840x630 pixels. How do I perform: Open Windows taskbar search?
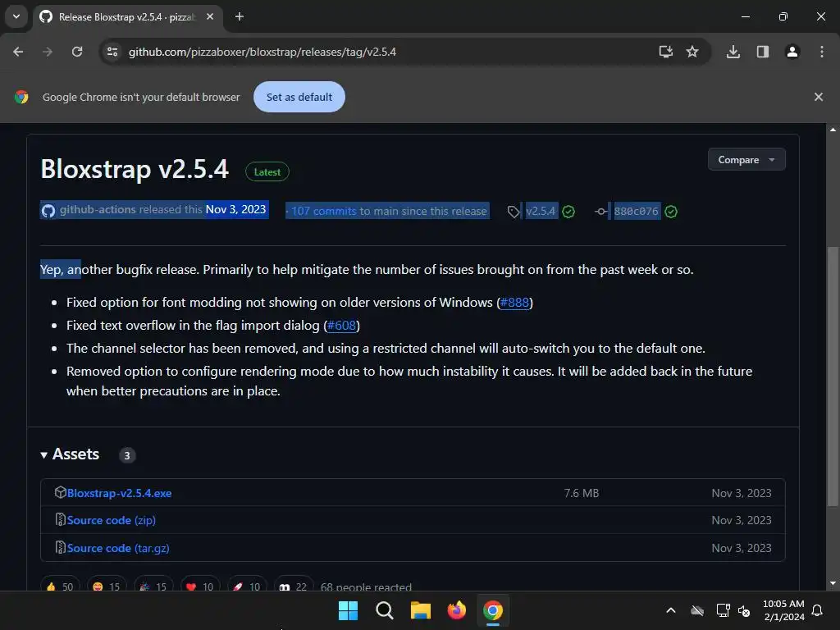385,610
